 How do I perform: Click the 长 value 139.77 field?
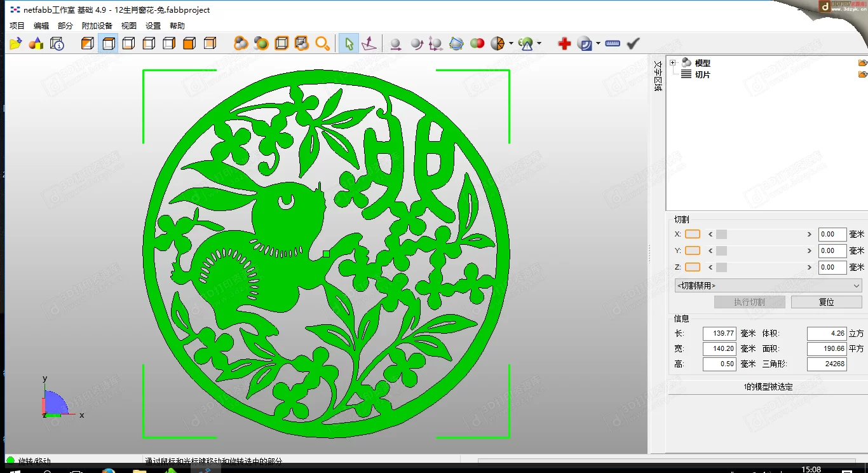(719, 333)
